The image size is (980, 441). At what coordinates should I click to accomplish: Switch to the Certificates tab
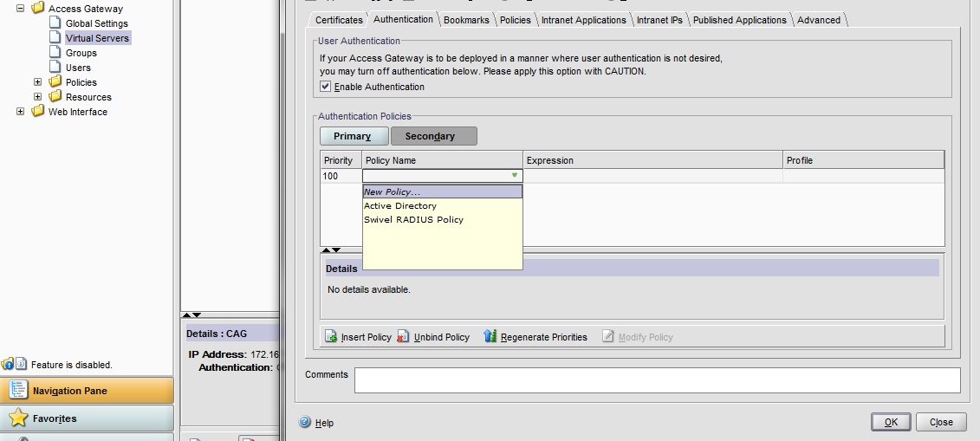coord(339,20)
